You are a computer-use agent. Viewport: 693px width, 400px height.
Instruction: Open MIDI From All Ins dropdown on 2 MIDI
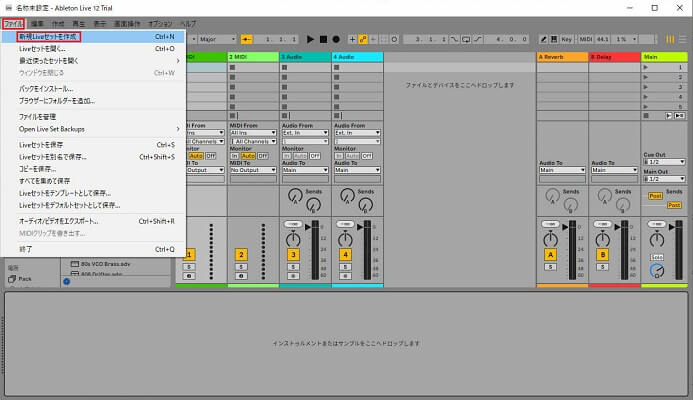253,133
